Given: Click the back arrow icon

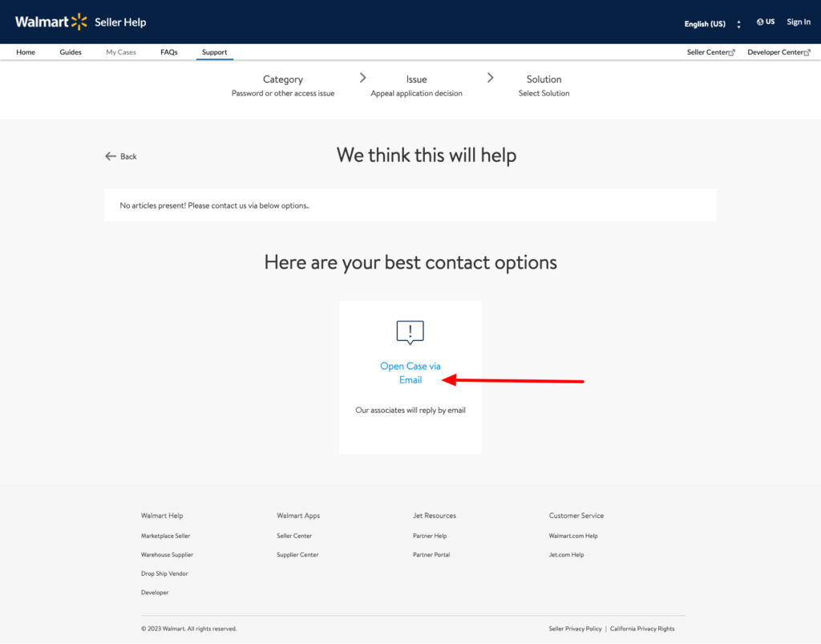Looking at the screenshot, I should pos(109,156).
